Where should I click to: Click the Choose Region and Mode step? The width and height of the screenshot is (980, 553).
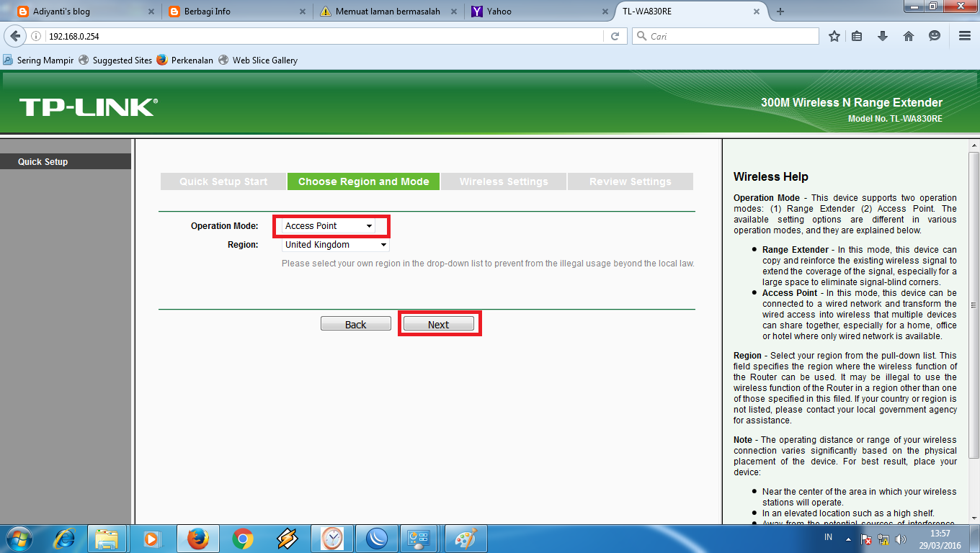pyautogui.click(x=364, y=181)
